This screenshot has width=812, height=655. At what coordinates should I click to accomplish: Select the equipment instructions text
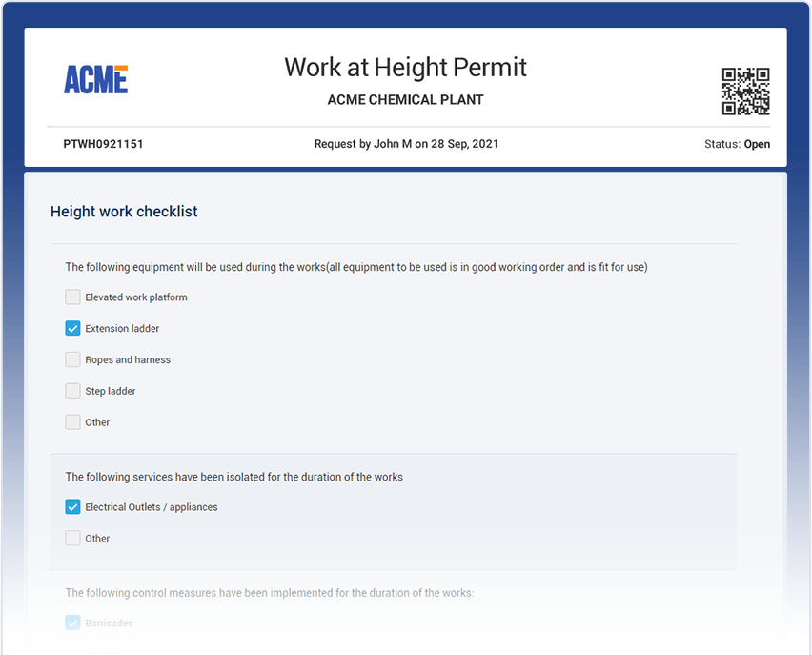point(355,267)
